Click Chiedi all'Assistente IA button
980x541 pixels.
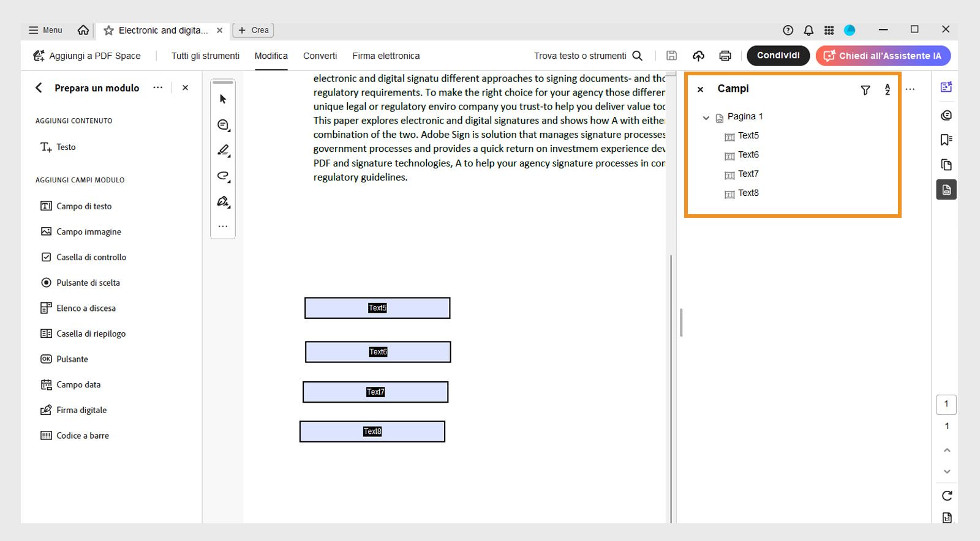tap(883, 56)
